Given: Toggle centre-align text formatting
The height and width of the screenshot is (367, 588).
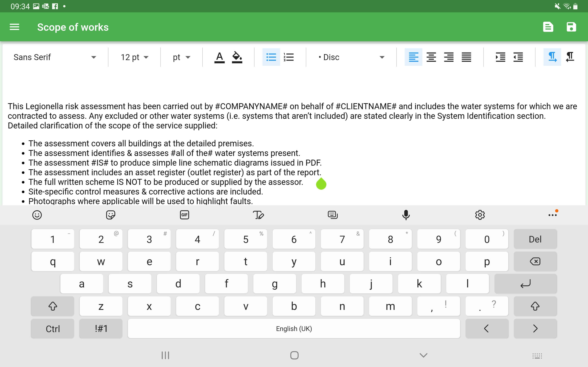Looking at the screenshot, I should 431,57.
